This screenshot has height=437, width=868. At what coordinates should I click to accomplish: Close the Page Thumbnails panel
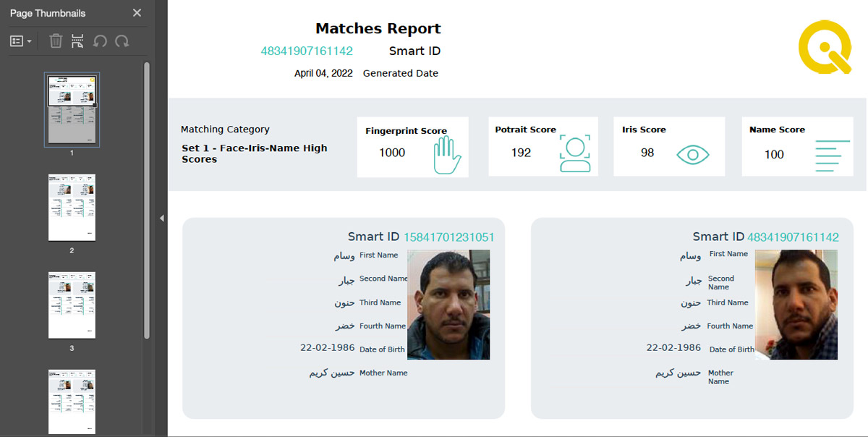pos(137,13)
